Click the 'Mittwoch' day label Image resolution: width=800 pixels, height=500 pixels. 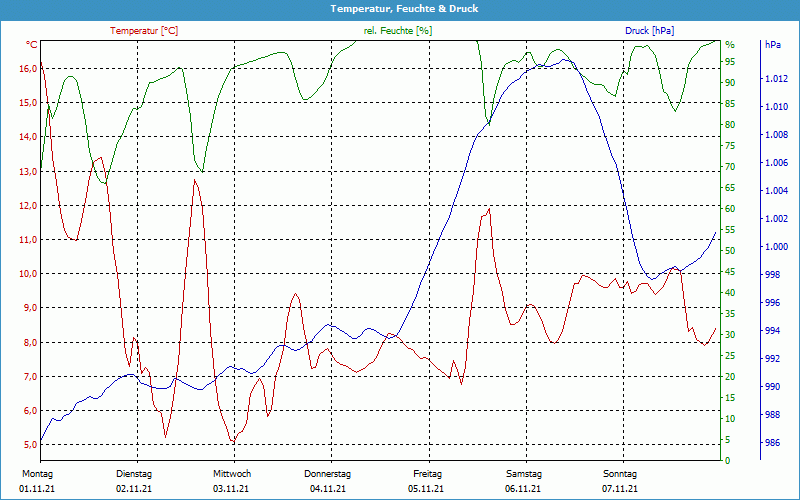[232, 474]
